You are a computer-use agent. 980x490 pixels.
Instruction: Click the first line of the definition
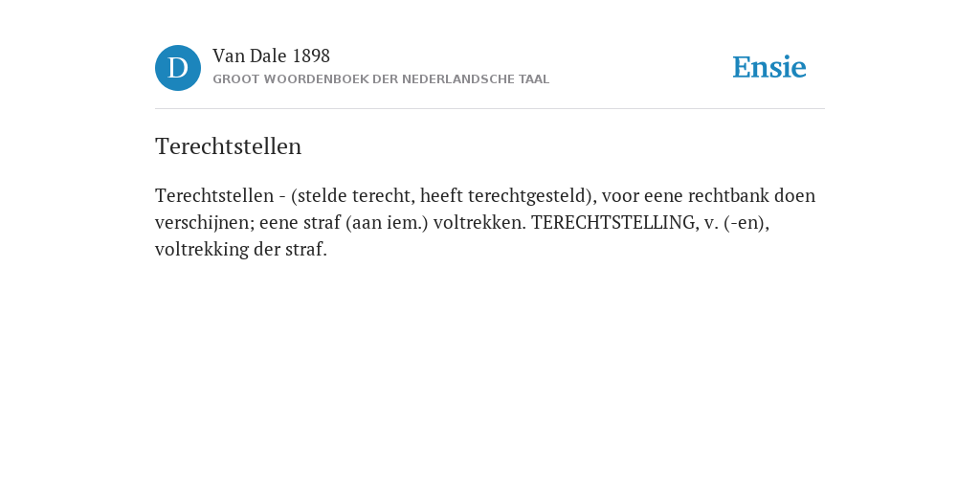pos(485,196)
